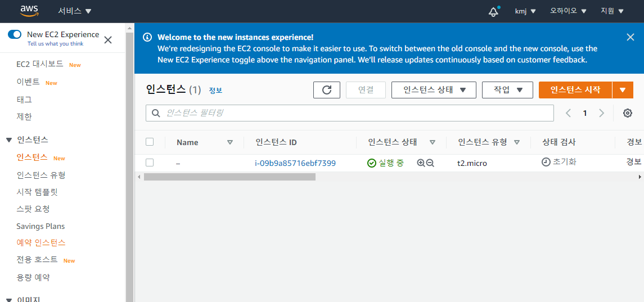
Task: Open the 작업 actions dropdown
Action: click(507, 90)
